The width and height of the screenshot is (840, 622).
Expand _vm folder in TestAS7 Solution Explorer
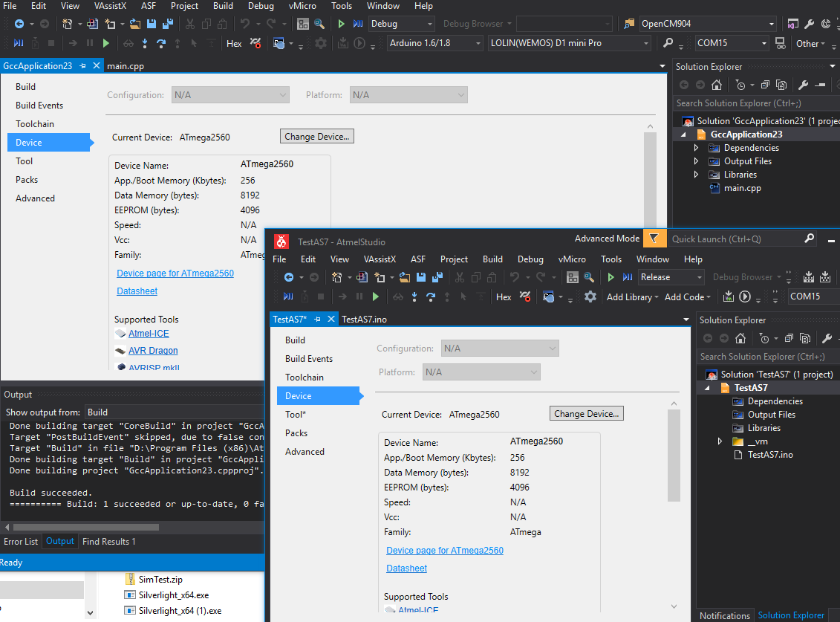pos(720,441)
